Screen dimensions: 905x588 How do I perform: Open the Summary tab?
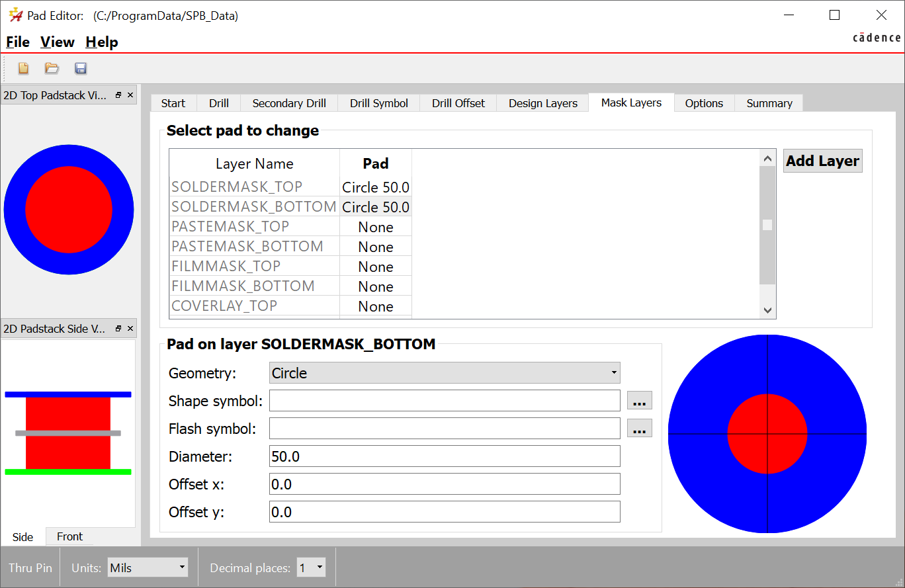[769, 103]
